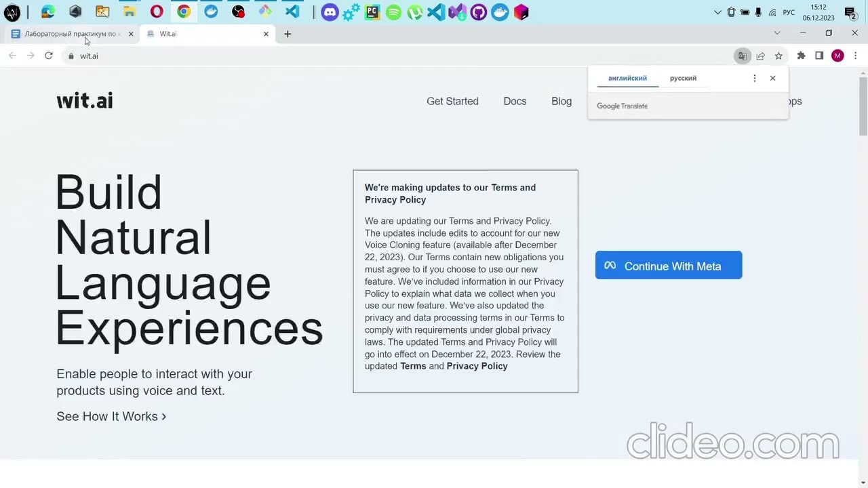The image size is (868, 488).
Task: Open the profile avatar M
Action: click(x=837, y=56)
